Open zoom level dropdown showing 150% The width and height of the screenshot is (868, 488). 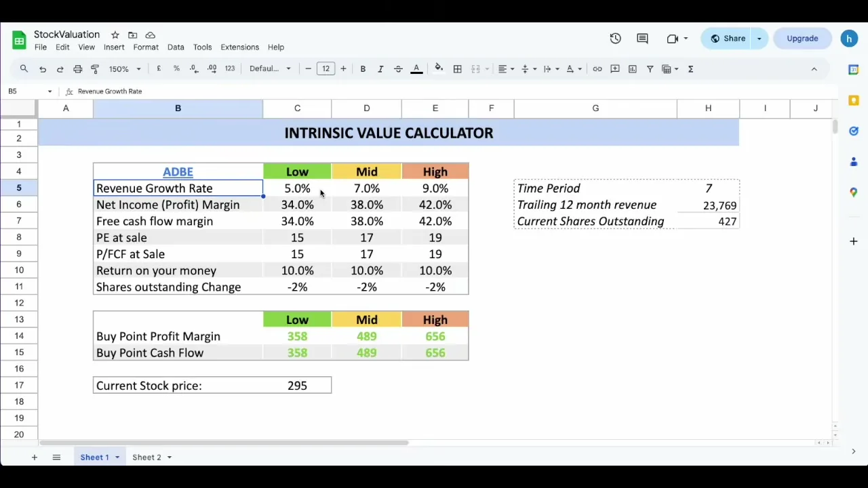tap(125, 68)
